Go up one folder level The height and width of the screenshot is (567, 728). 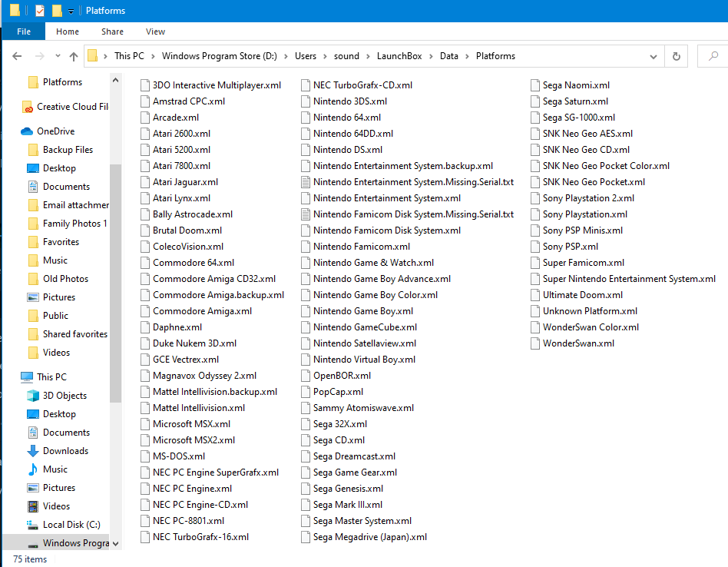(74, 56)
